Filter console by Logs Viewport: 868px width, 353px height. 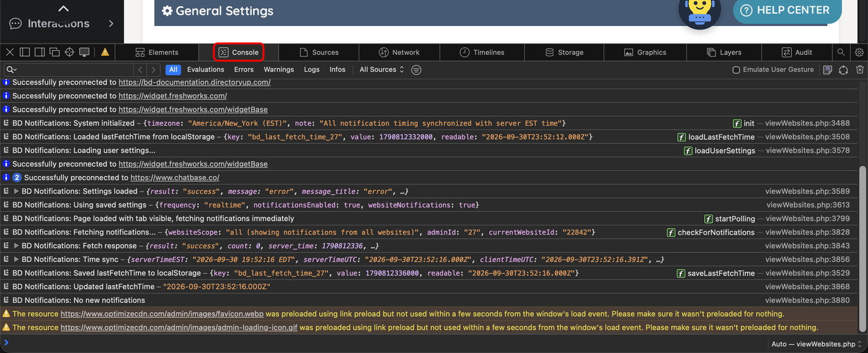[312, 70]
